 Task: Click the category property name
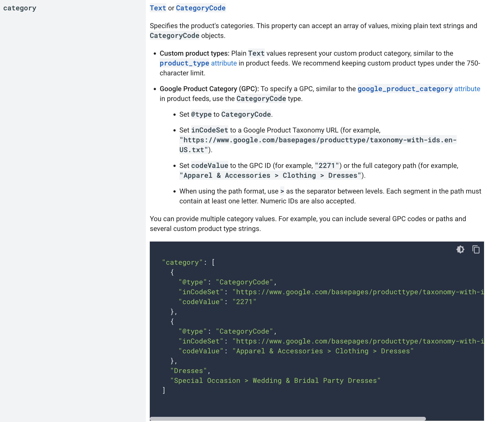point(20,8)
